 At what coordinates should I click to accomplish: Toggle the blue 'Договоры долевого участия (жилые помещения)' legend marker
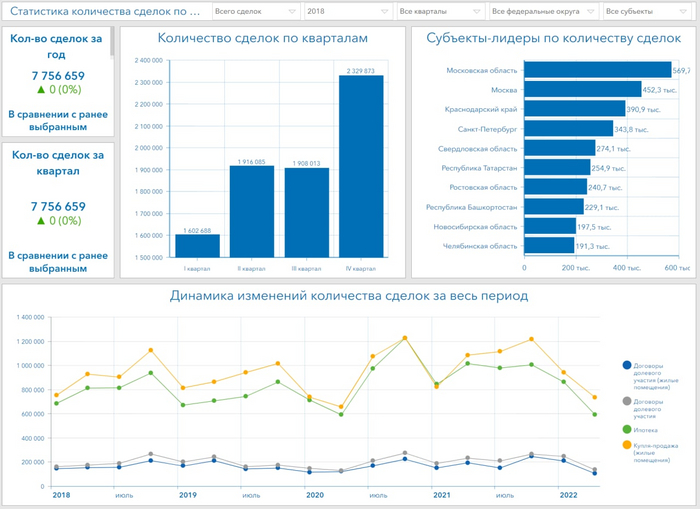point(627,365)
